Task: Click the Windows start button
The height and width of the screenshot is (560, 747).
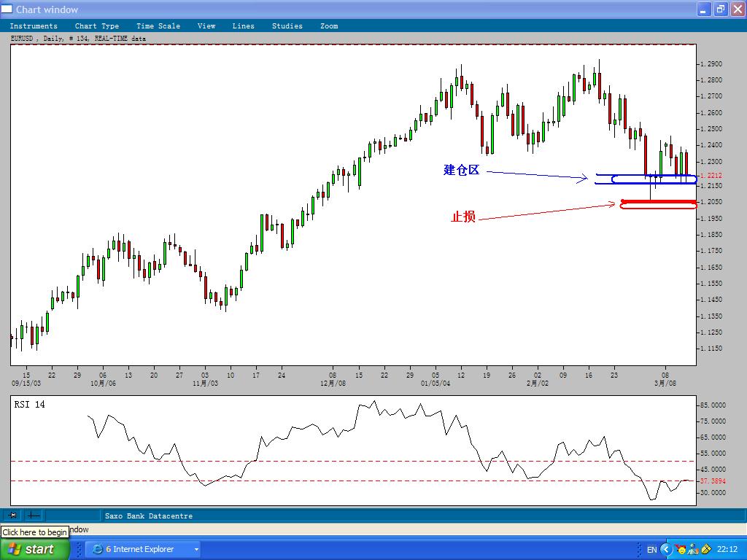Action: 35,549
